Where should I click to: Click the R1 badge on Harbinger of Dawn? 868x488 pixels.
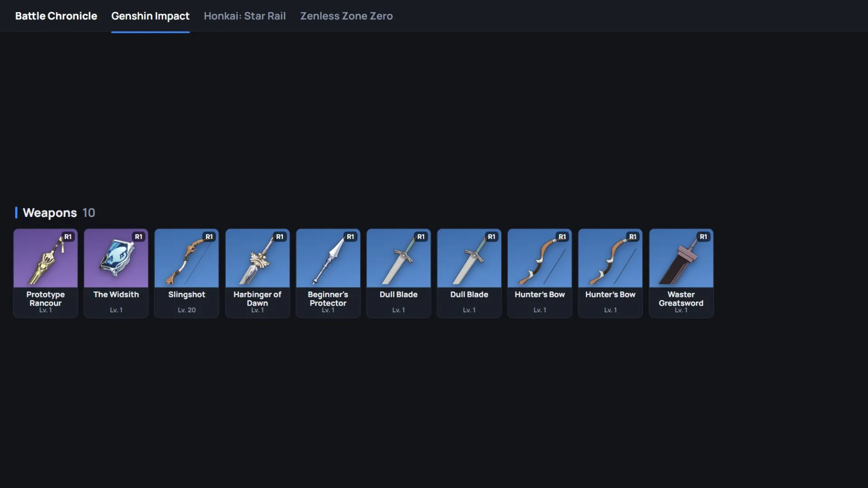280,237
